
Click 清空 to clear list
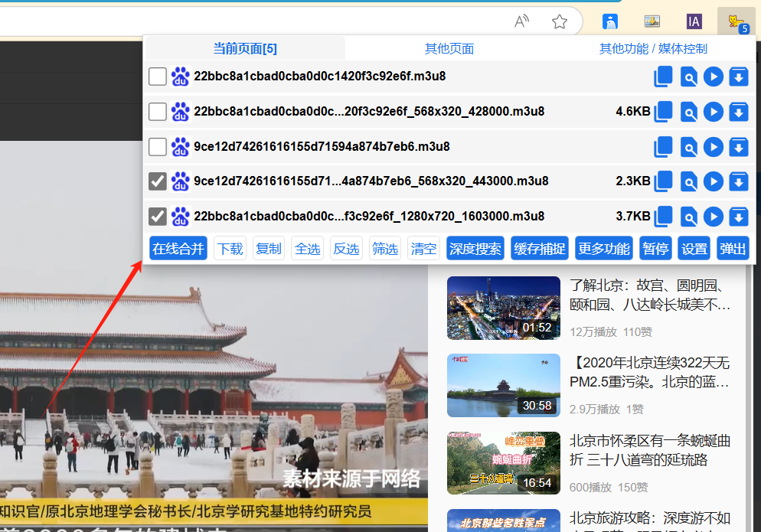[x=423, y=249]
